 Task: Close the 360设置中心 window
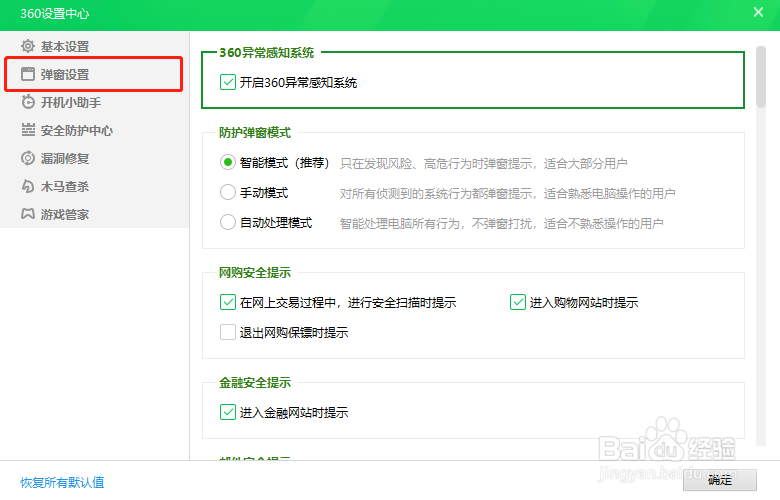[758, 12]
